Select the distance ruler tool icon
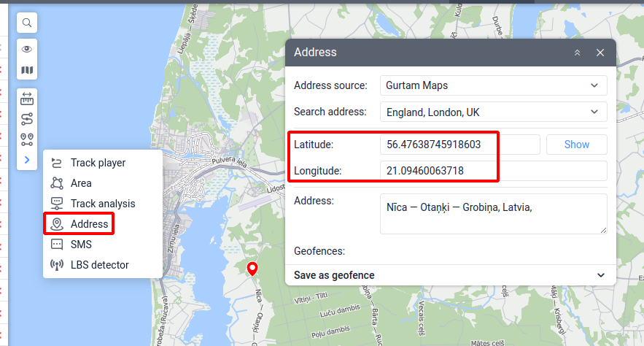644x346 pixels. [x=27, y=98]
